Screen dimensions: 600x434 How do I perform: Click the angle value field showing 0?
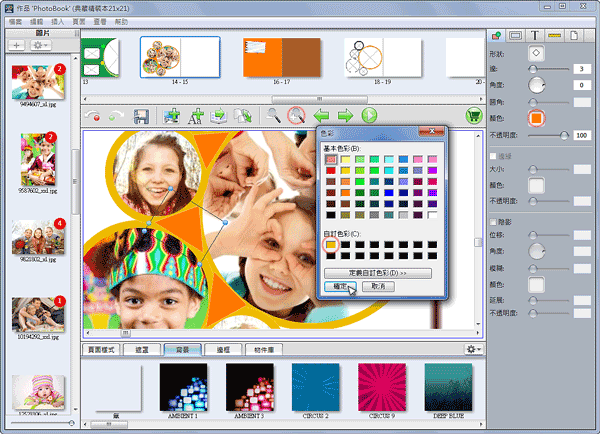[582, 85]
